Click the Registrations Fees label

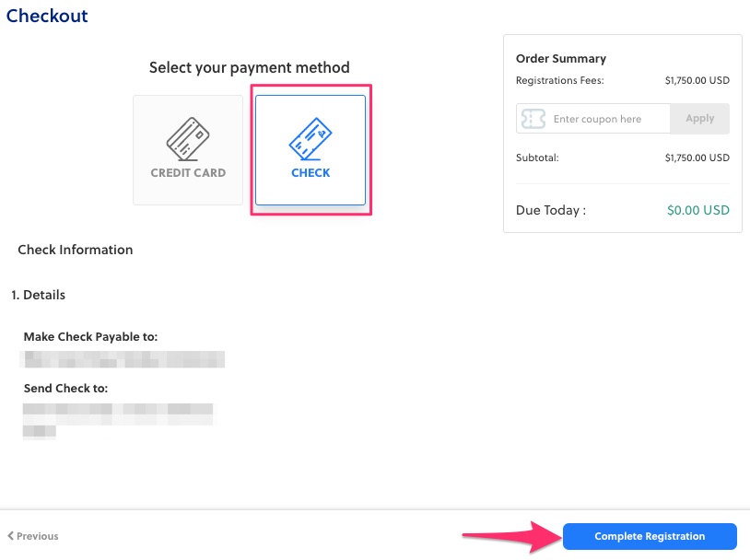560,80
